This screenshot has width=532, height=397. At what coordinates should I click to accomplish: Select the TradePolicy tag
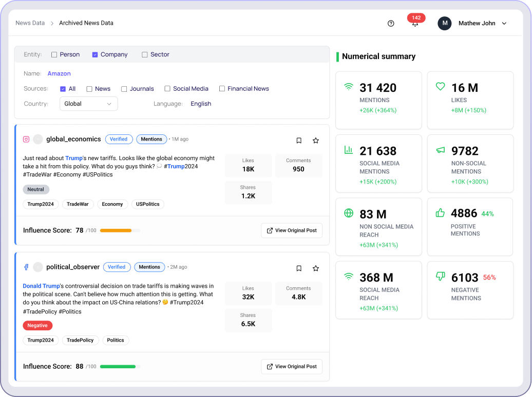point(80,340)
